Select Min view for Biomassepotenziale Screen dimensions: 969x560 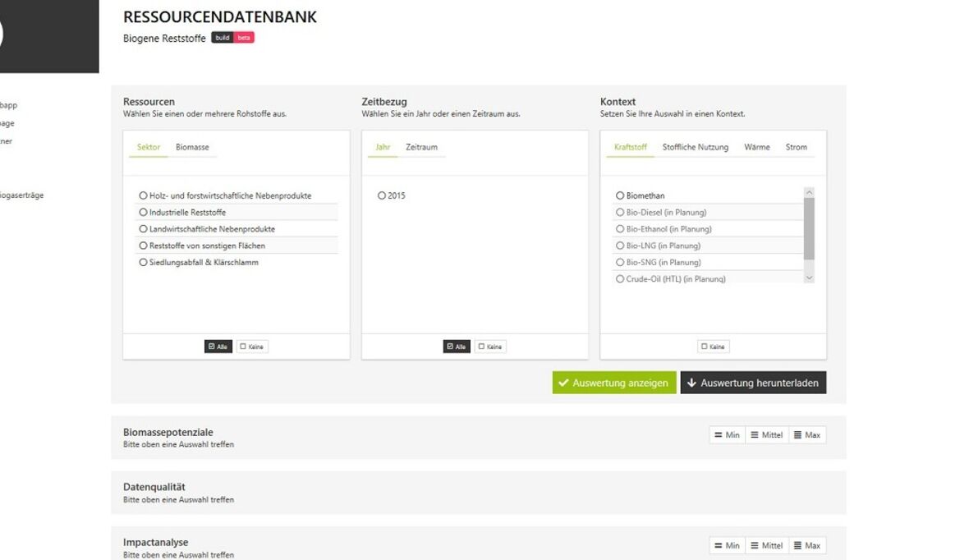727,435
